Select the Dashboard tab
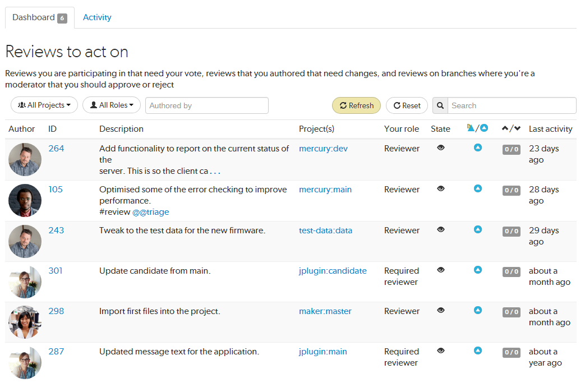 pyautogui.click(x=40, y=17)
